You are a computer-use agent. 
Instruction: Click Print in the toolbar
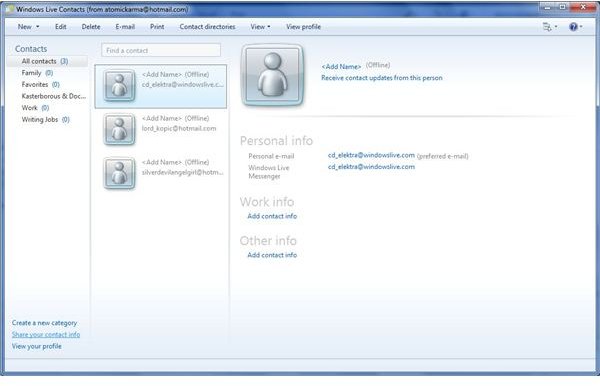click(x=157, y=27)
